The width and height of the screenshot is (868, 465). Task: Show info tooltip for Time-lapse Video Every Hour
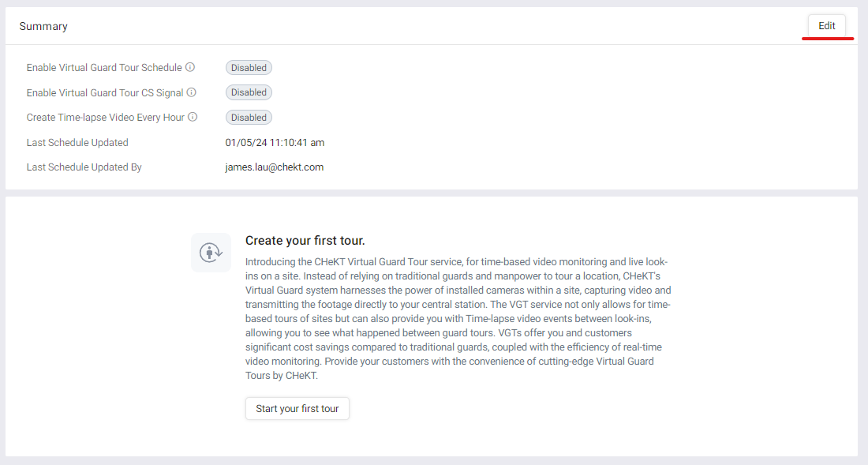click(192, 117)
